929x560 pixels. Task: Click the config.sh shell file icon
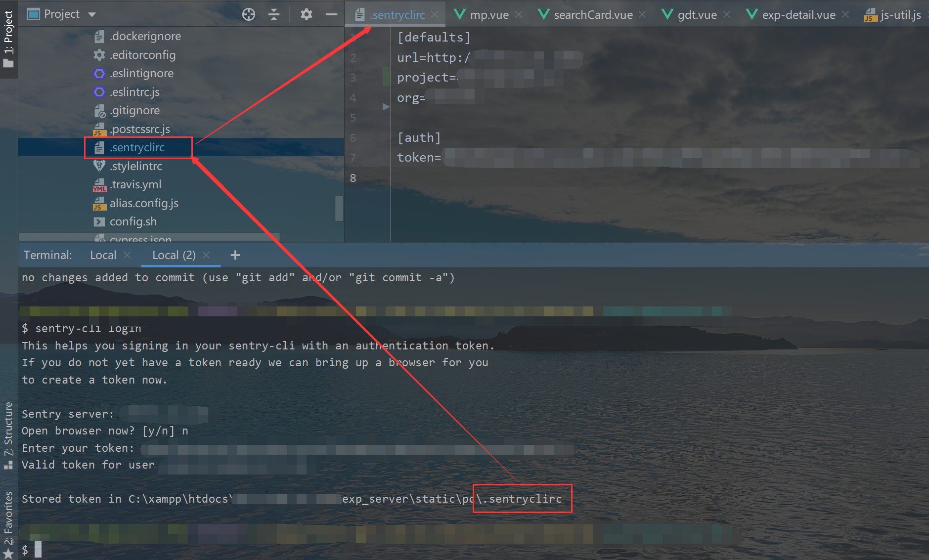pos(99,222)
